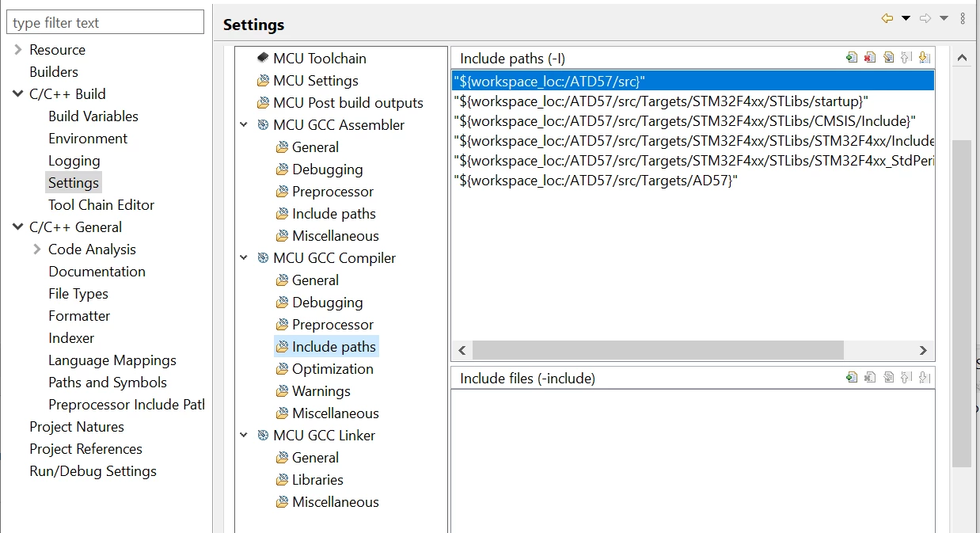Select Debugging under MCU GCC Assembler
Screen dimensions: 980x533
click(328, 169)
